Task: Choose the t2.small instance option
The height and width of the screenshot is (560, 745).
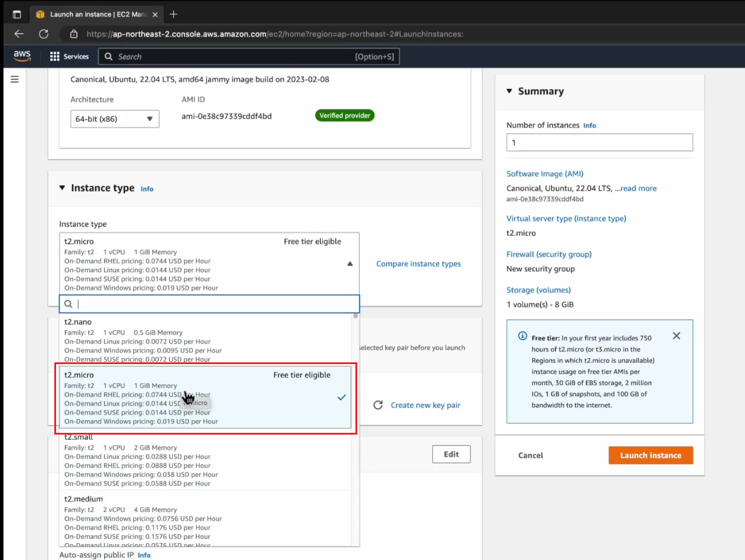Action: [x=206, y=460]
